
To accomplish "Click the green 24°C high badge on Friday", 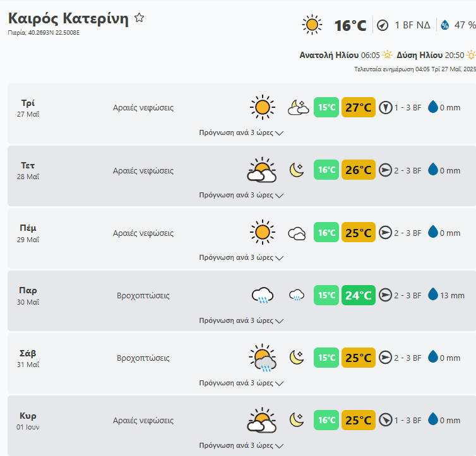I will click(x=358, y=295).
